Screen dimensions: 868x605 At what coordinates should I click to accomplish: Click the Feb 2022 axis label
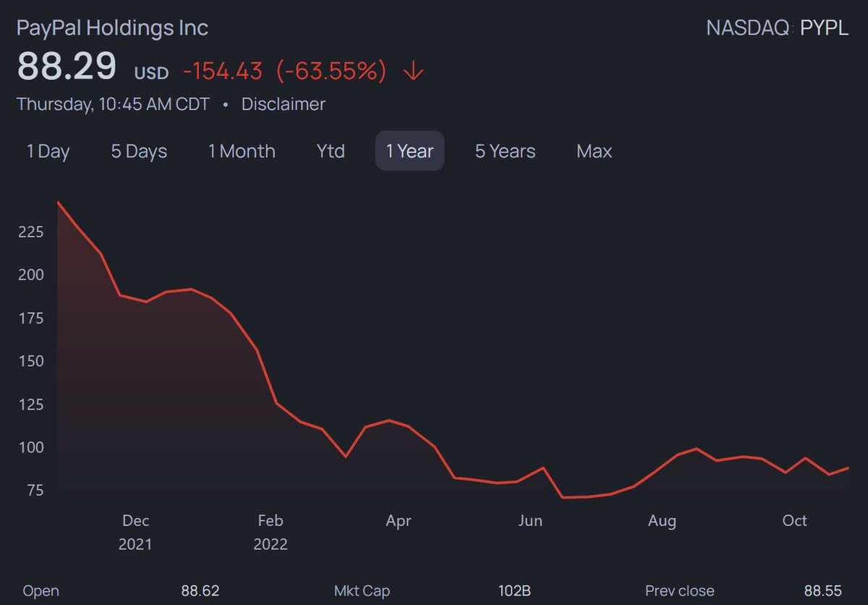coord(271,532)
